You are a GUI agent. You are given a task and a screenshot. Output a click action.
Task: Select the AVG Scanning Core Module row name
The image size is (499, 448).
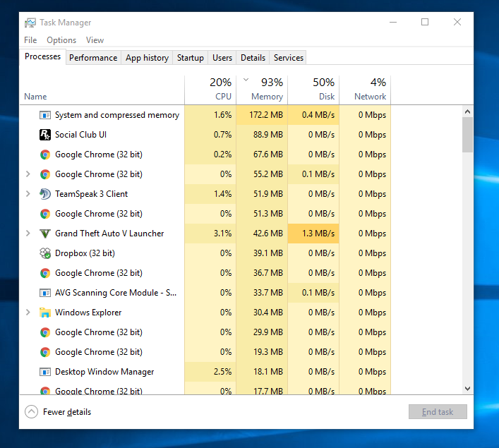point(116,293)
